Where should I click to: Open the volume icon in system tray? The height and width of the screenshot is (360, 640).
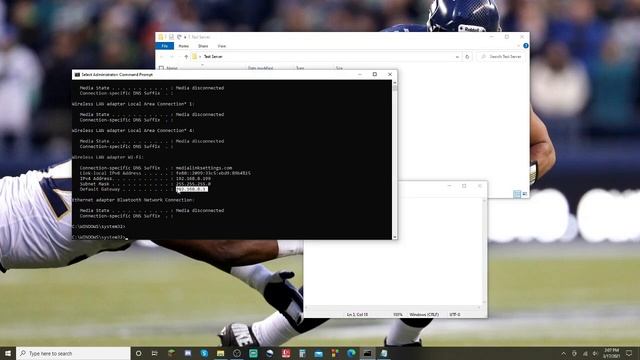(x=595, y=353)
